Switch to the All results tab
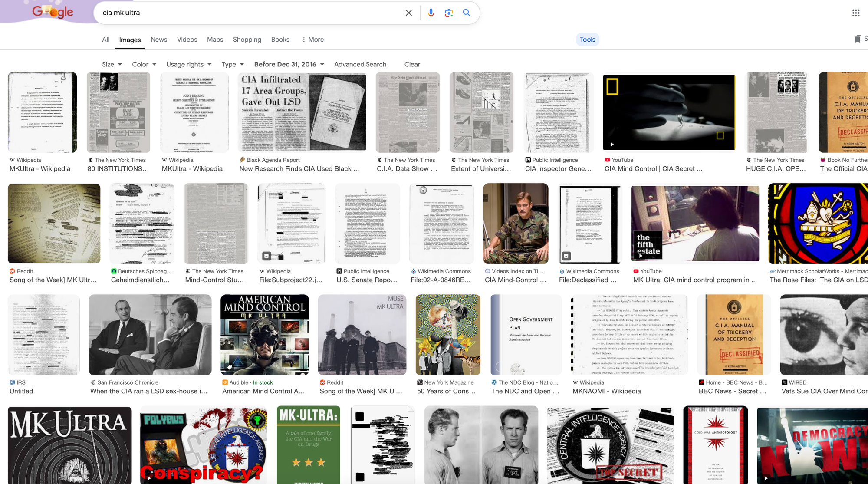 click(x=105, y=40)
